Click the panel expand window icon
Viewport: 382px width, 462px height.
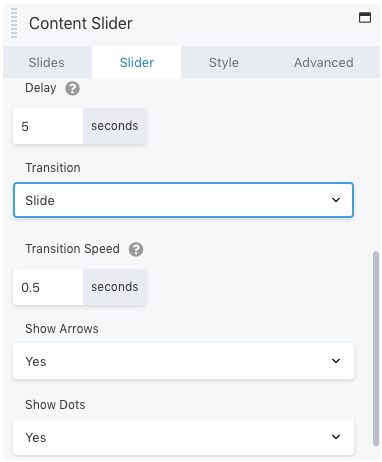365,17
